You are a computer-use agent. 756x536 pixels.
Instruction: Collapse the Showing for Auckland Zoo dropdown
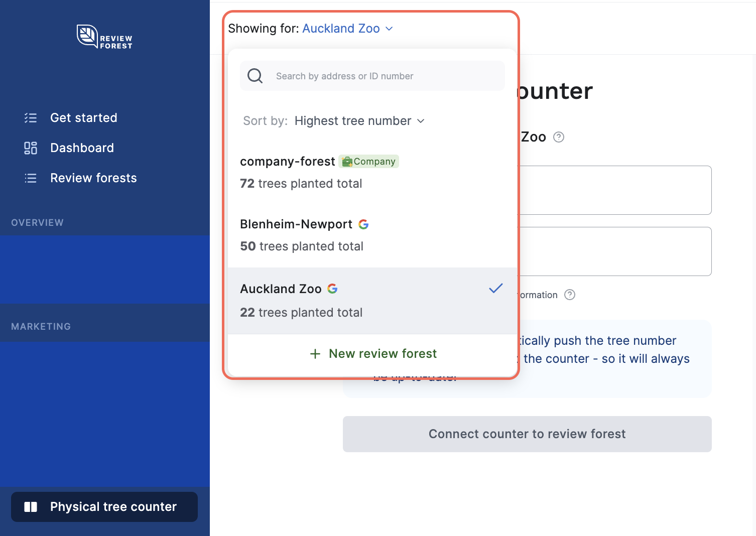[x=347, y=29]
